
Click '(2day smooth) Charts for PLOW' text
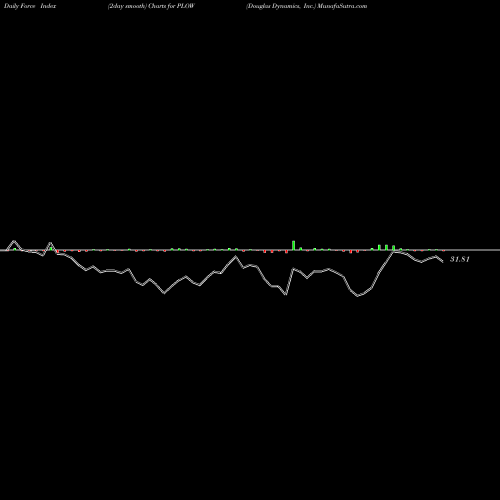(x=151, y=6)
